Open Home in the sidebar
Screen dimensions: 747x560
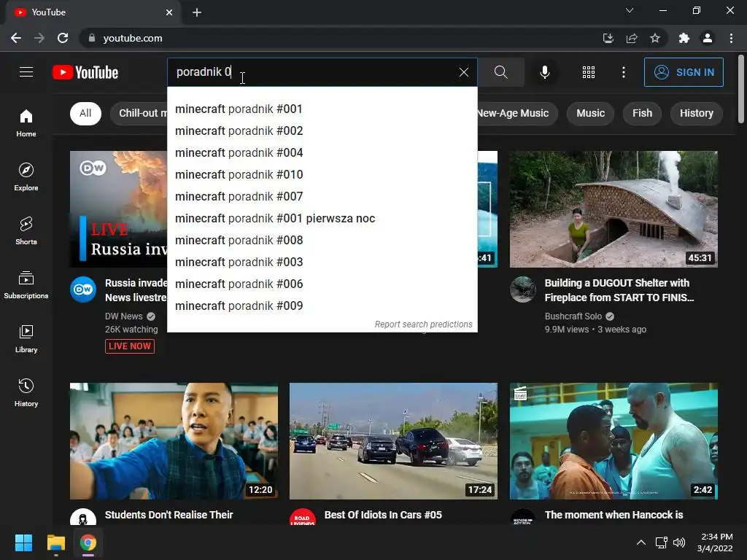coord(26,122)
